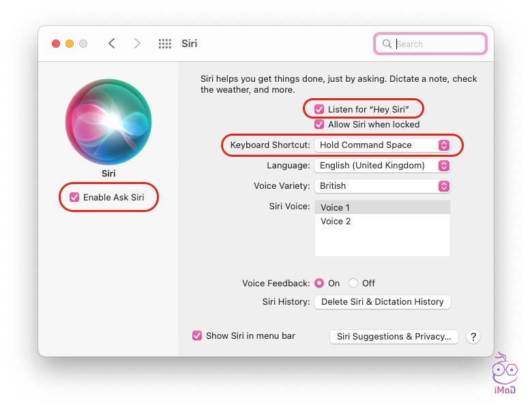The width and height of the screenshot is (532, 407).
Task: Click Delete Siri & Dictation History
Action: [382, 302]
